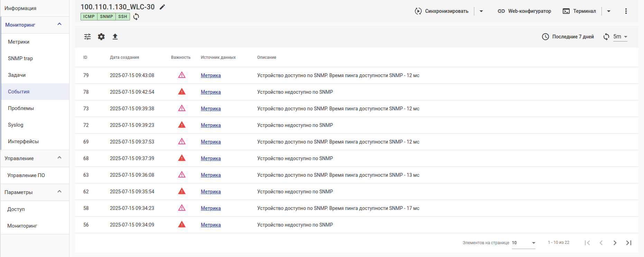Open the three-dot more options menu

(x=626, y=11)
